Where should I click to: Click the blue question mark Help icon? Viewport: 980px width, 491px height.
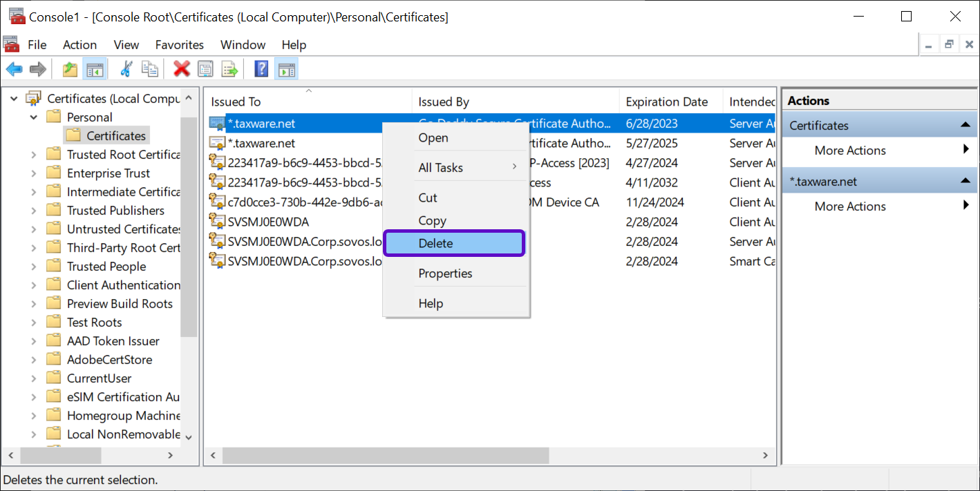261,69
